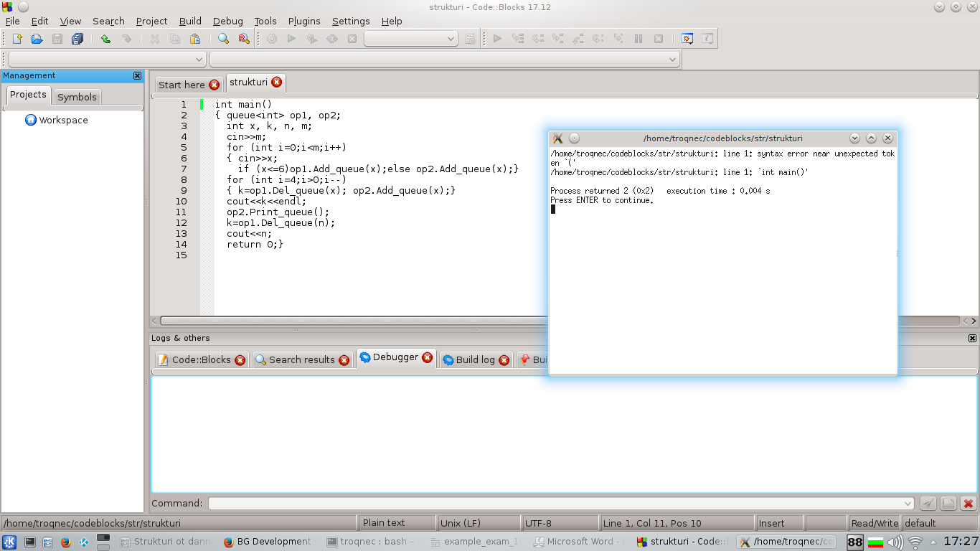The image size is (980, 551).
Task: Open the wide code-completion function dropdown
Action: point(445,59)
